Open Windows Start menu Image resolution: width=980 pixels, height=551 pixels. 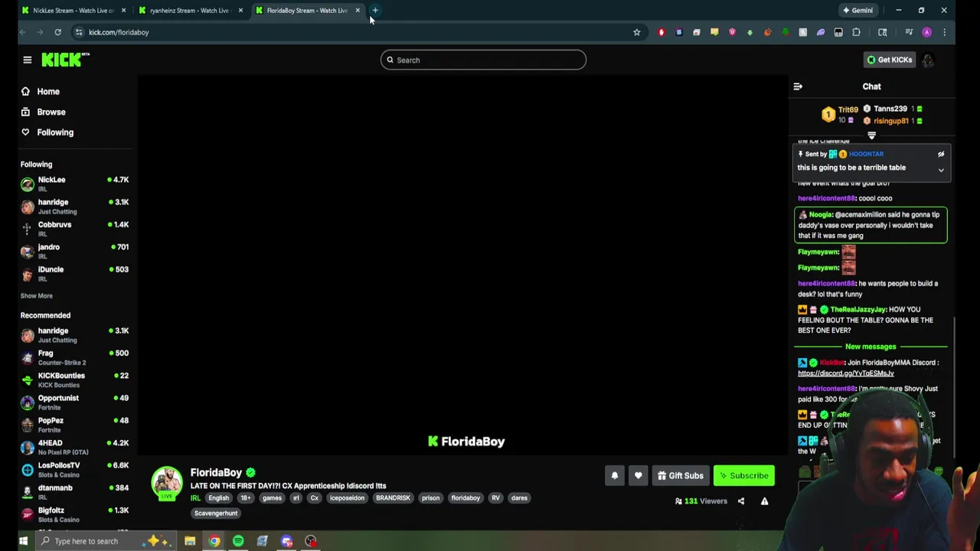[23, 541]
